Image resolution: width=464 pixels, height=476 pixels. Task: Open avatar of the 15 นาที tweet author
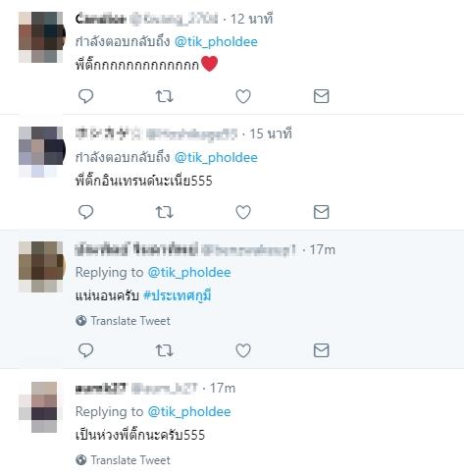coord(41,152)
